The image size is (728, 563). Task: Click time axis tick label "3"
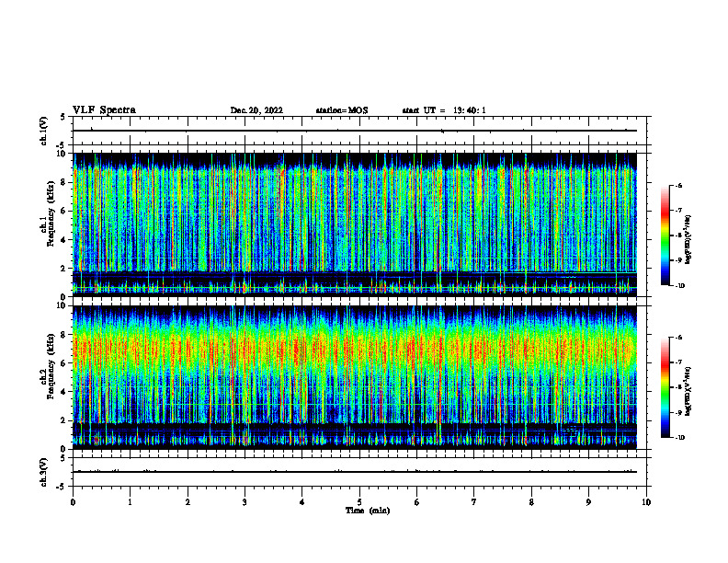245,502
